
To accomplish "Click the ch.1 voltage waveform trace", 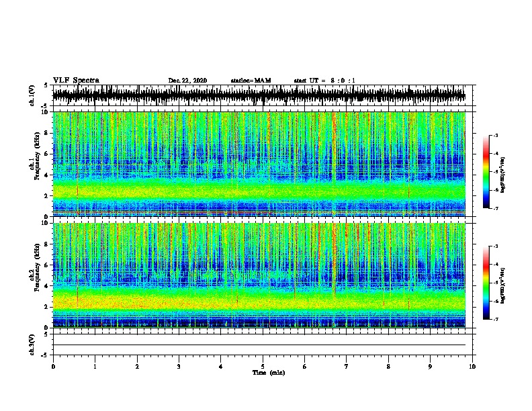I will coord(259,95).
